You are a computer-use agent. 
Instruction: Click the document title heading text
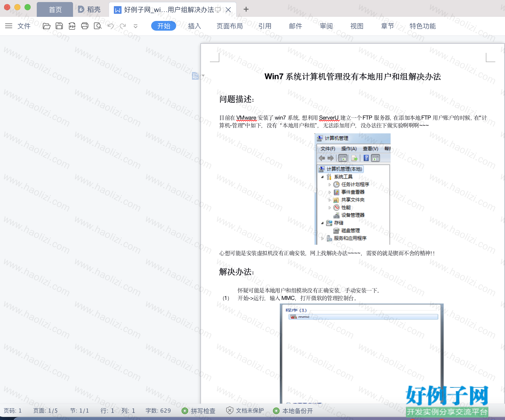pos(353,76)
